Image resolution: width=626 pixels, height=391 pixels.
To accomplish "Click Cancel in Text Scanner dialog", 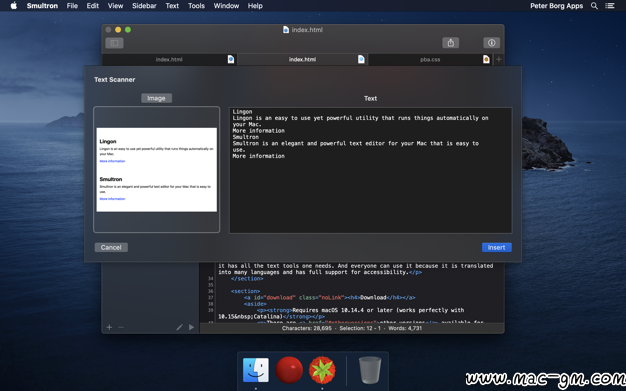I will pos(111,247).
